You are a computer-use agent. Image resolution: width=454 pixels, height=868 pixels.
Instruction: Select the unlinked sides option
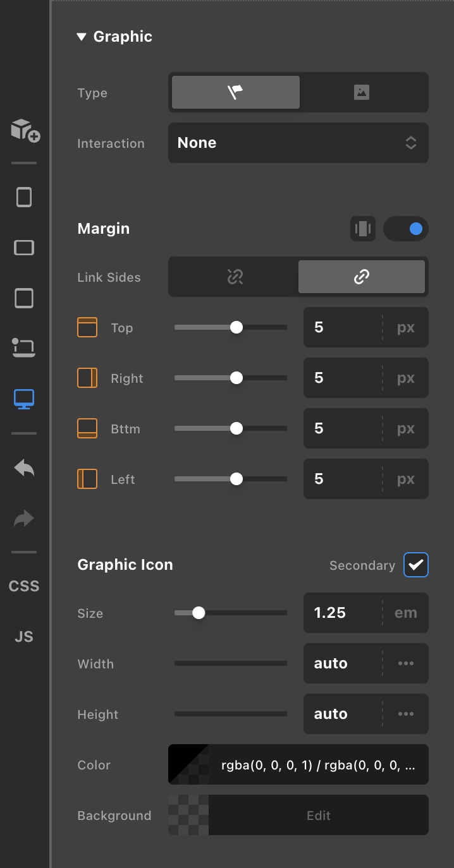pyautogui.click(x=235, y=277)
